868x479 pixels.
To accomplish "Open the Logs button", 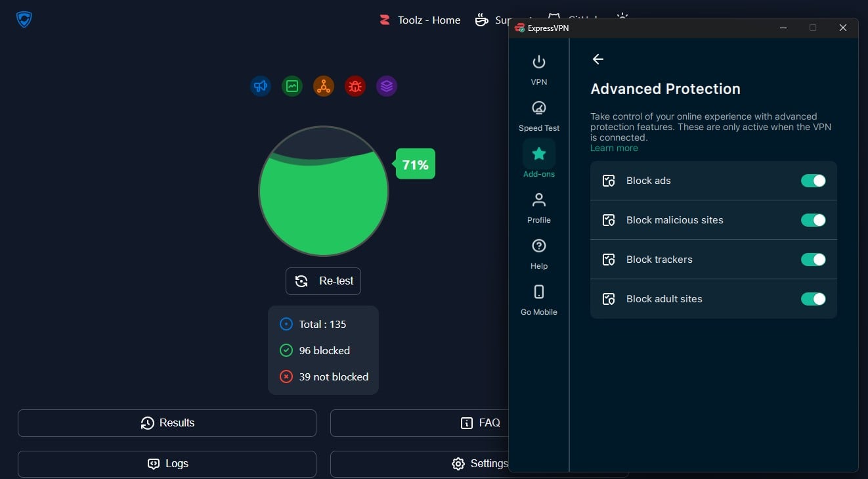I will [167, 464].
